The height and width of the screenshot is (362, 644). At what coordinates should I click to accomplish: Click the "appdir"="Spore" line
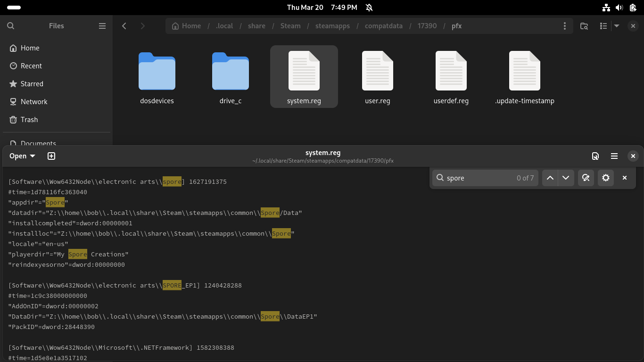tap(38, 202)
